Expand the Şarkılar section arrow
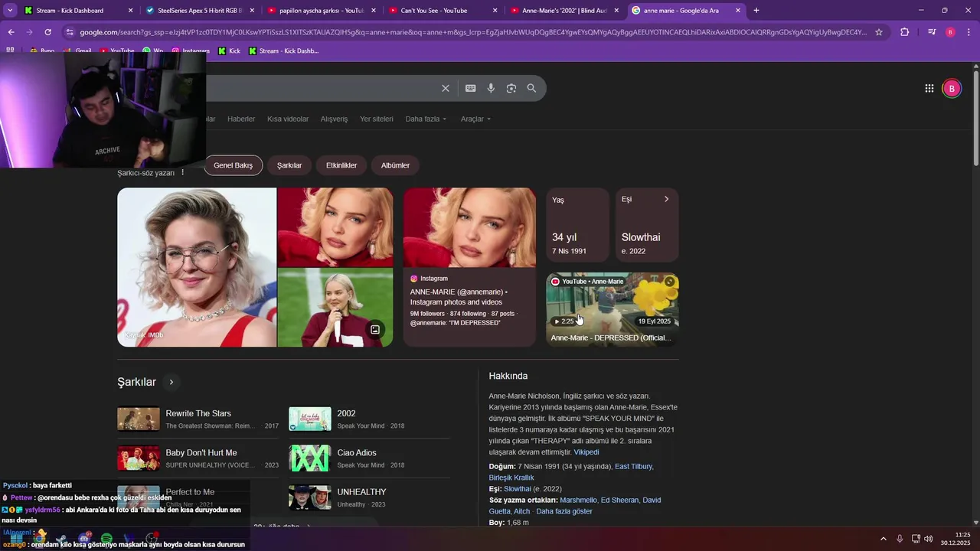Screen dimensions: 980x551 (171, 382)
